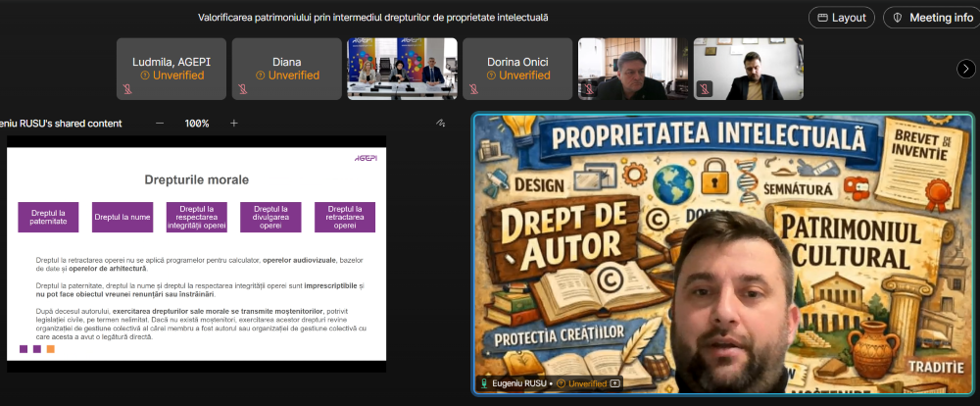980x406 pixels.
Task: Open the Layout options
Action: (841, 18)
